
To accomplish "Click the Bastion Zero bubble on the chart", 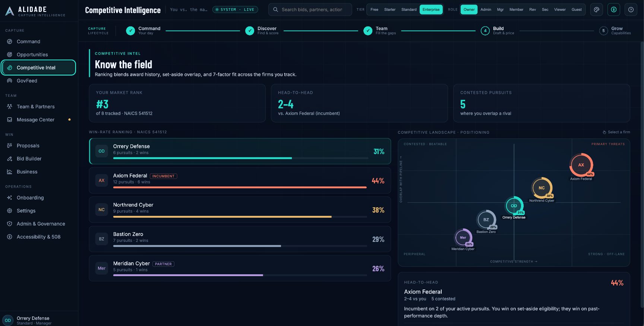I will pyautogui.click(x=486, y=220).
